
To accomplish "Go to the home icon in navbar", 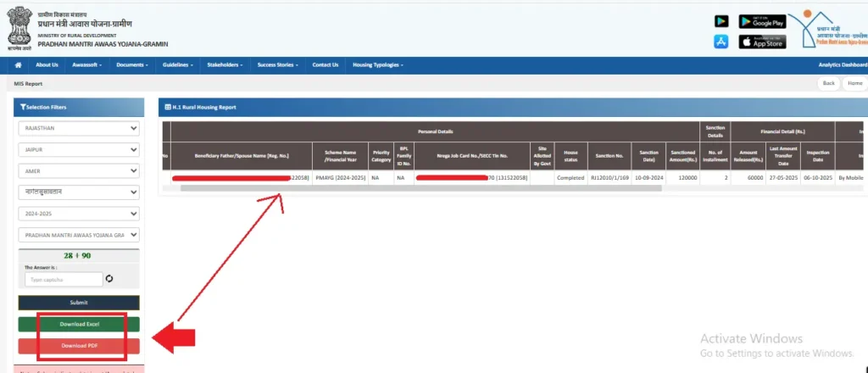I will coord(19,64).
